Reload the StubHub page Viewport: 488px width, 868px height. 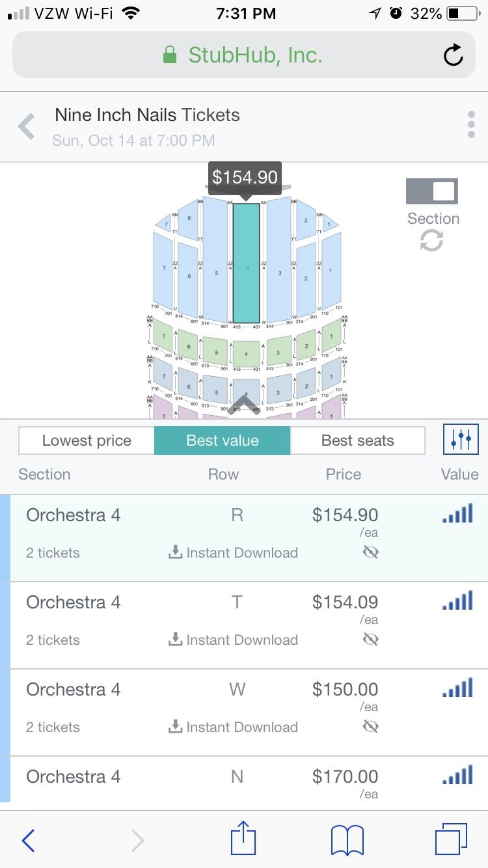tap(454, 55)
